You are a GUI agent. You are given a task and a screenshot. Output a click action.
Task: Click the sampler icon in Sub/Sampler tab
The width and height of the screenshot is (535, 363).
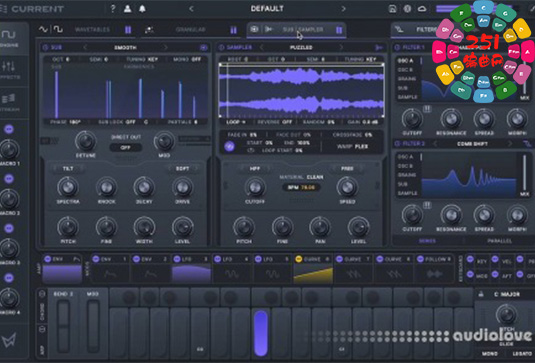[x=269, y=29]
